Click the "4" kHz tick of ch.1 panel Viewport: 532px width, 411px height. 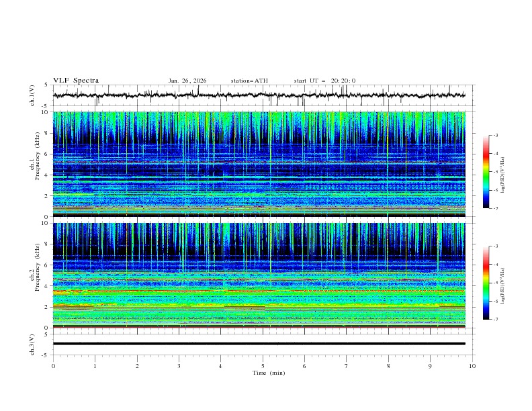click(47, 175)
